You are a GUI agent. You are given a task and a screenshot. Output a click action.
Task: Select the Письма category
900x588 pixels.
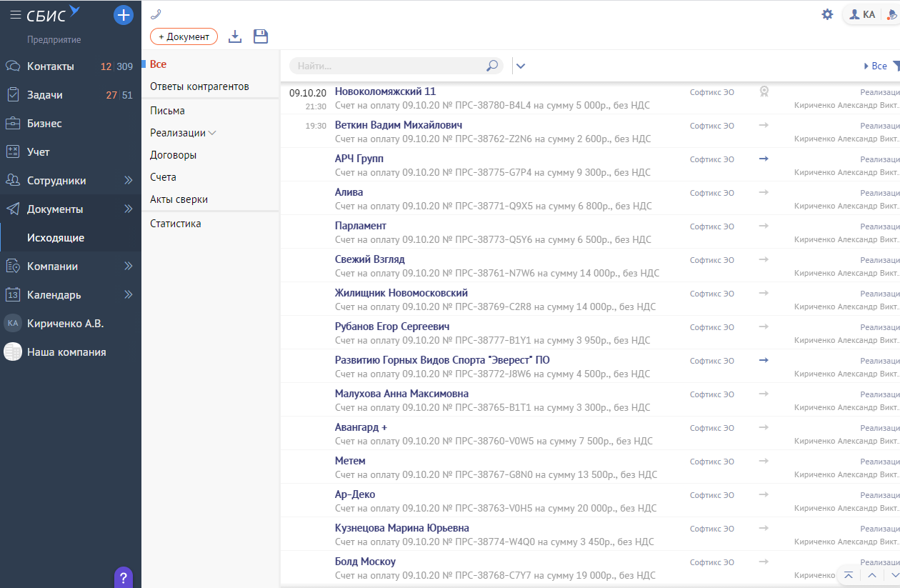[167, 111]
